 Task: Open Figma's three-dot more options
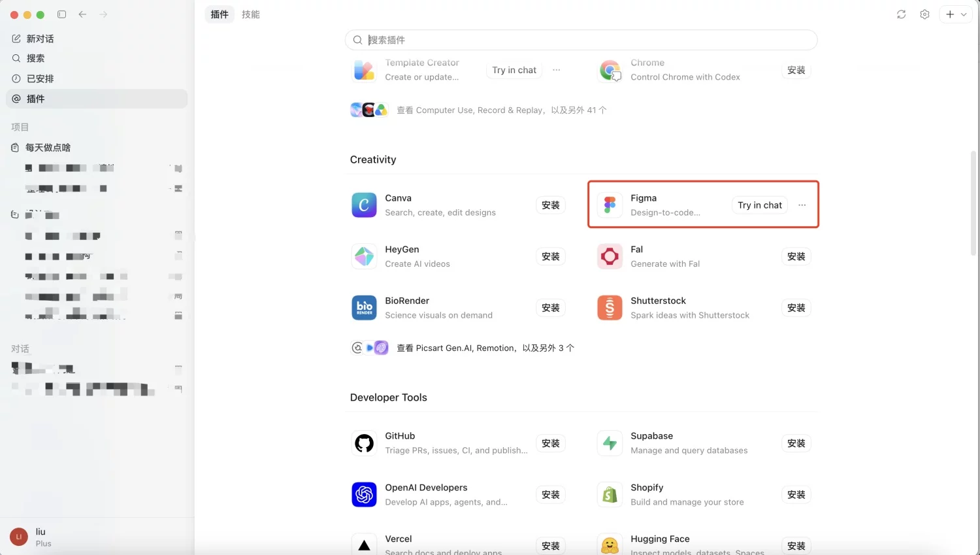(802, 205)
